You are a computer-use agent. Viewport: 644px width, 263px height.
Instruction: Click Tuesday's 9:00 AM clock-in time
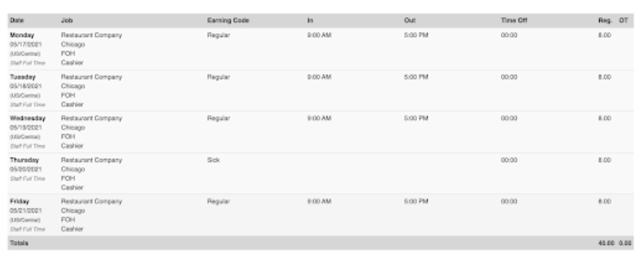coord(319,77)
